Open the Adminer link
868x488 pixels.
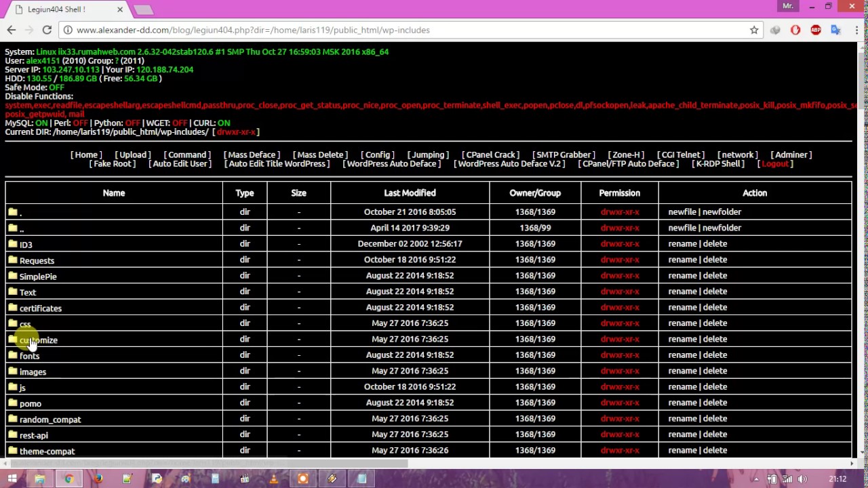(791, 155)
